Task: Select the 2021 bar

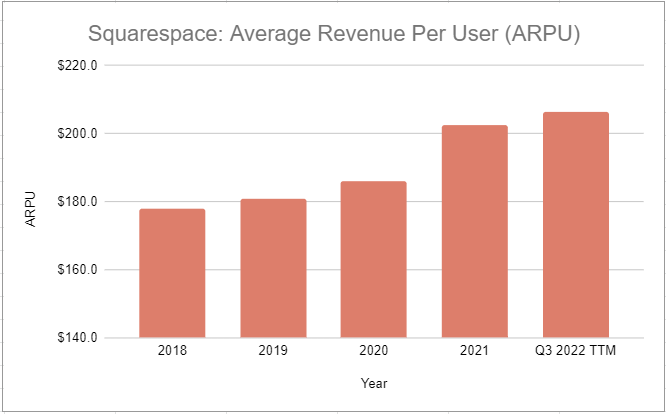Action: (x=474, y=231)
